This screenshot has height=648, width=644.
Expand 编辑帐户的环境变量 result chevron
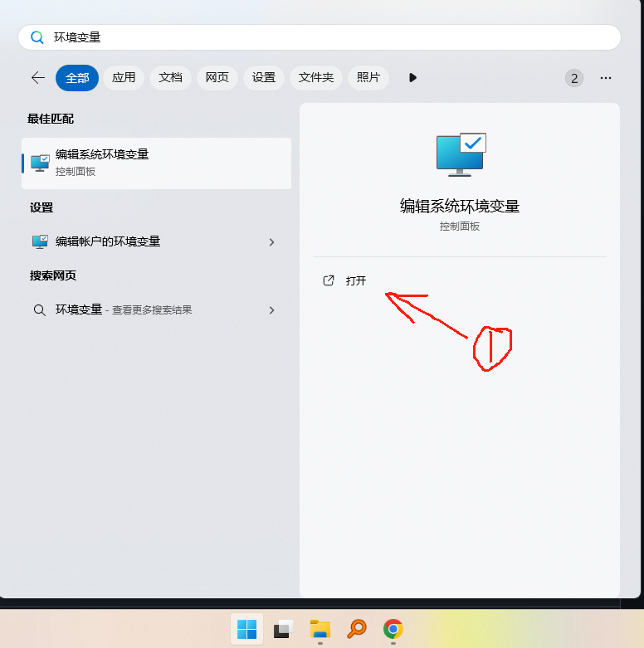pyautogui.click(x=271, y=242)
